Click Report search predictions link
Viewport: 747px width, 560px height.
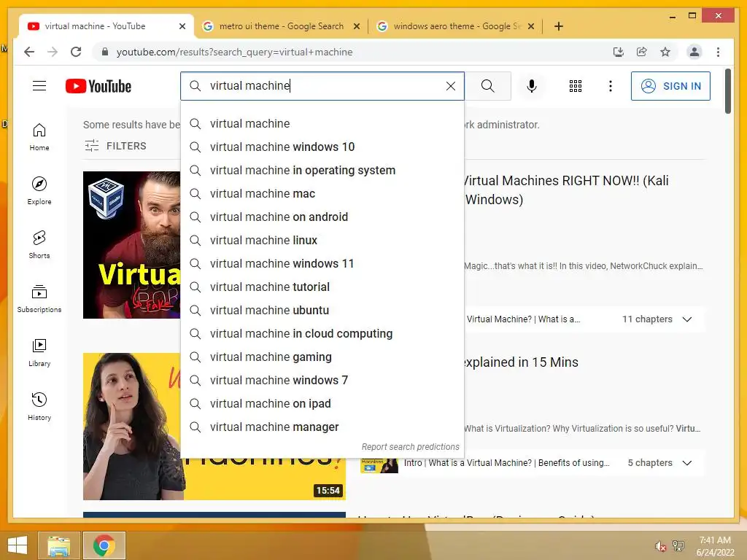410,447
